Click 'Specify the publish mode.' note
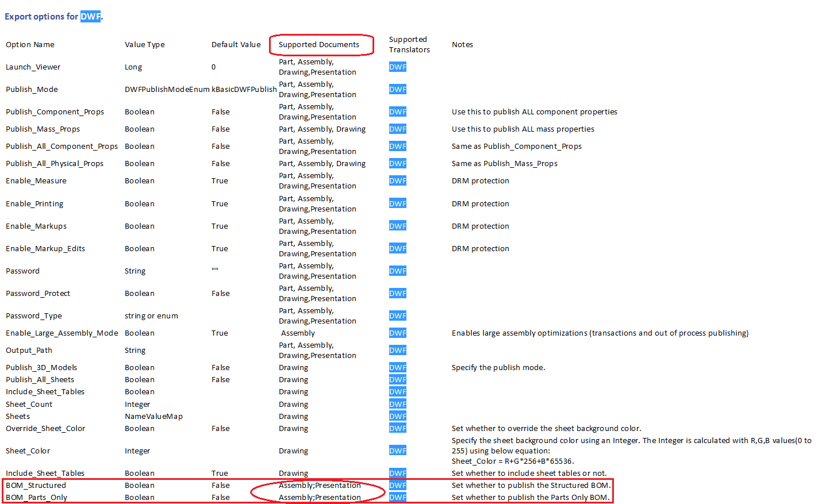This screenshot has height=504, width=822. (498, 368)
